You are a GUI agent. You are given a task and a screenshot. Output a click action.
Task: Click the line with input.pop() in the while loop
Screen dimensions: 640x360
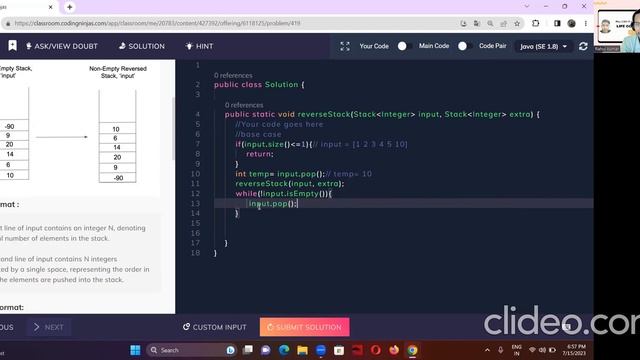pos(273,203)
